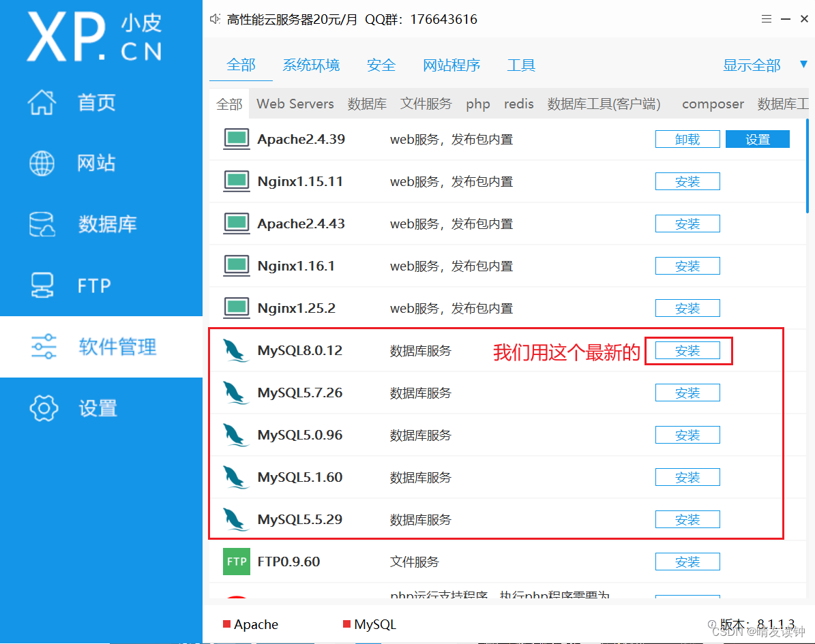
Task: Click the MySQL8.0.12 name text
Action: click(300, 350)
